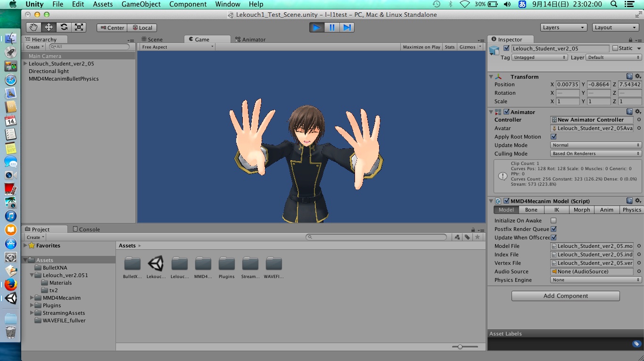Click the asset label tag icon
Image resolution: width=644 pixels, height=361 pixels.
pyautogui.click(x=636, y=344)
